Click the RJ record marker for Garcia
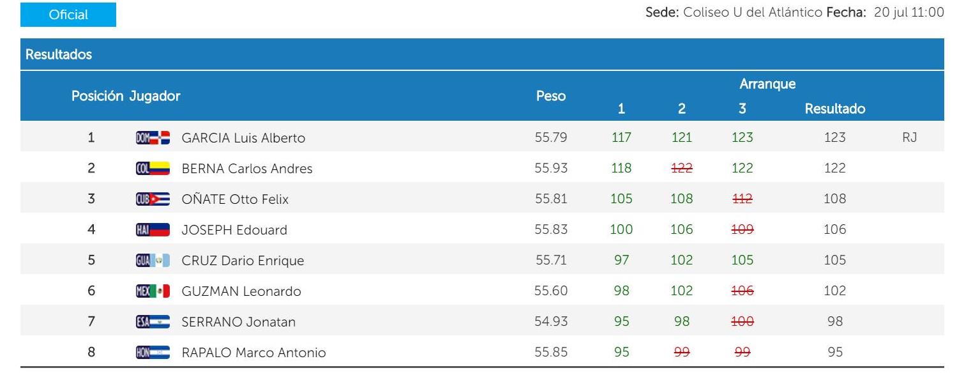The height and width of the screenshot is (391, 980). pyautogui.click(x=909, y=137)
